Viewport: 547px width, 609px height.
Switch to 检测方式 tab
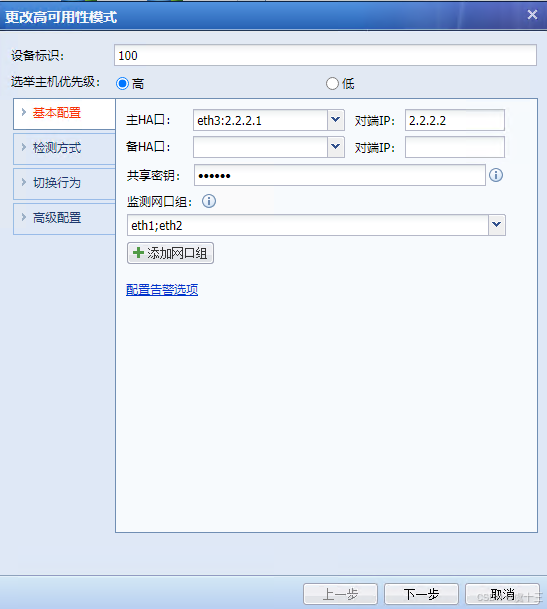point(64,149)
